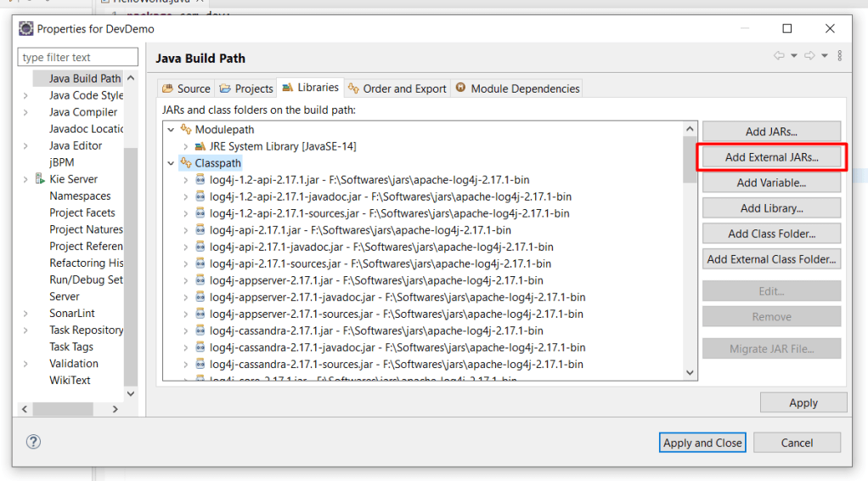The width and height of the screenshot is (868, 481).
Task: Click the back navigation arrow icon
Action: click(x=779, y=56)
